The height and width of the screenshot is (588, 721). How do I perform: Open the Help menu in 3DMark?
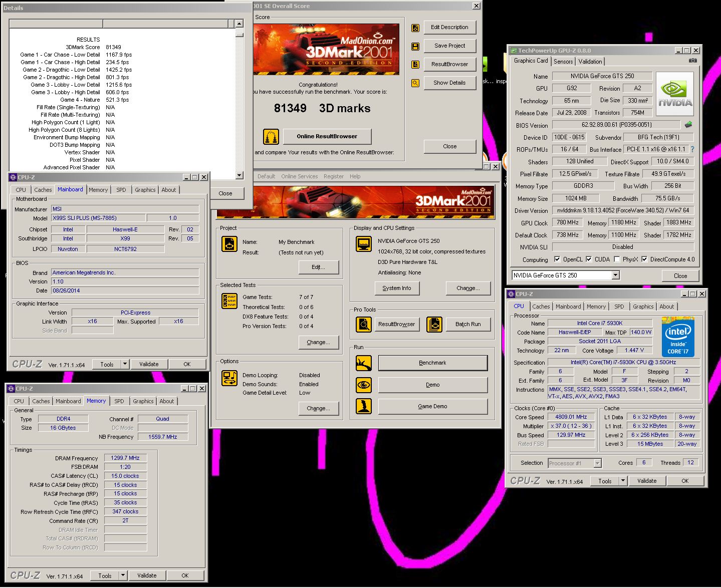click(x=355, y=176)
